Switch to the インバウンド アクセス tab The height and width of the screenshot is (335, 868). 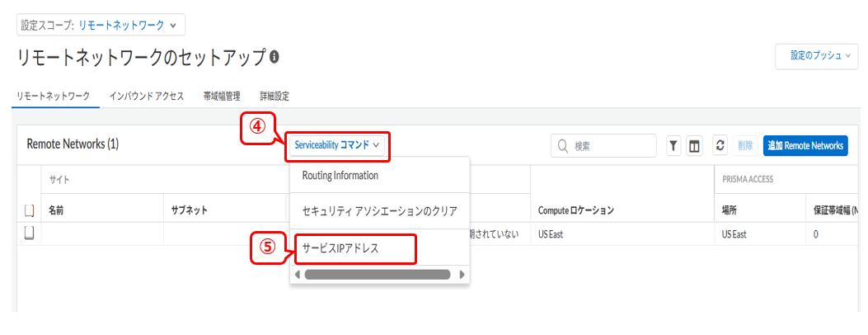pyautogui.click(x=146, y=97)
